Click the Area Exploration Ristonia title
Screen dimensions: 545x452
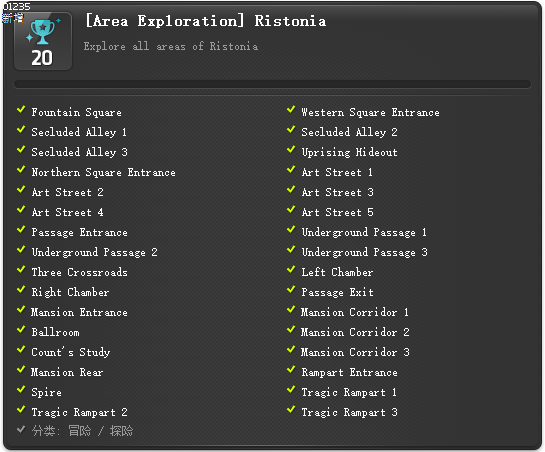tap(206, 21)
